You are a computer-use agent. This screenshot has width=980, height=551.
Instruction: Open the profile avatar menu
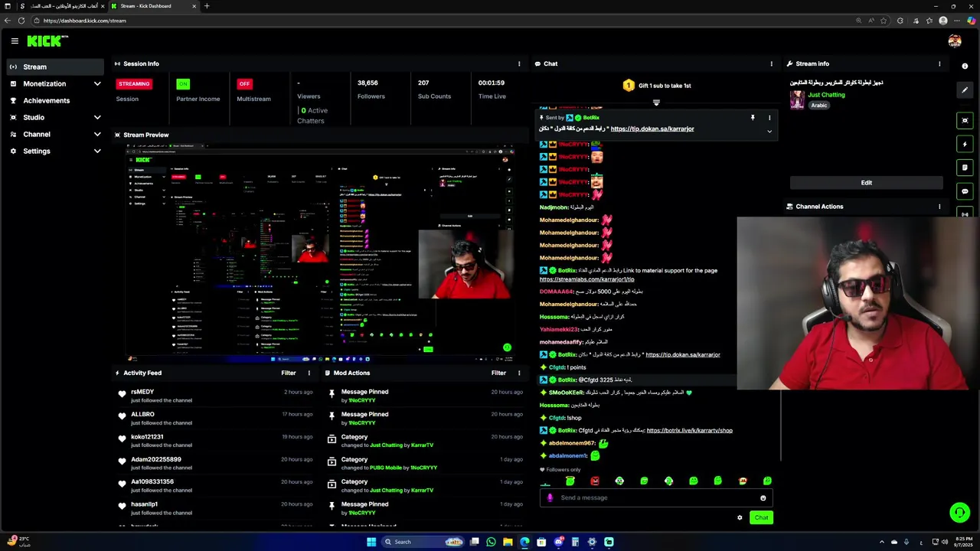pyautogui.click(x=954, y=41)
